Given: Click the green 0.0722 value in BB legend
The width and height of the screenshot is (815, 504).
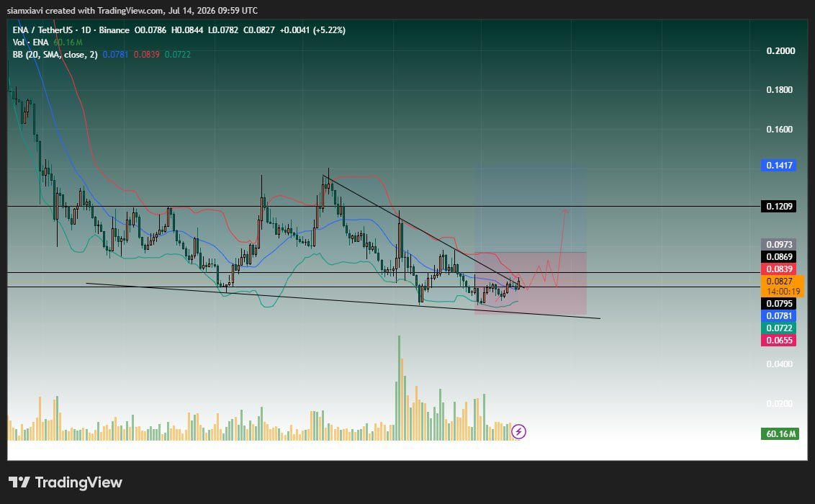Looking at the screenshot, I should click(x=178, y=55).
